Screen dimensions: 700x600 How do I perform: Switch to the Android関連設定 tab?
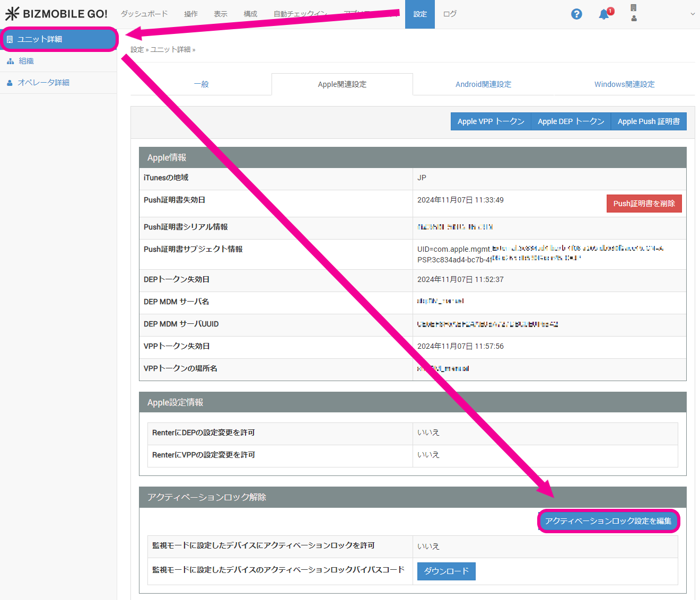point(483,84)
